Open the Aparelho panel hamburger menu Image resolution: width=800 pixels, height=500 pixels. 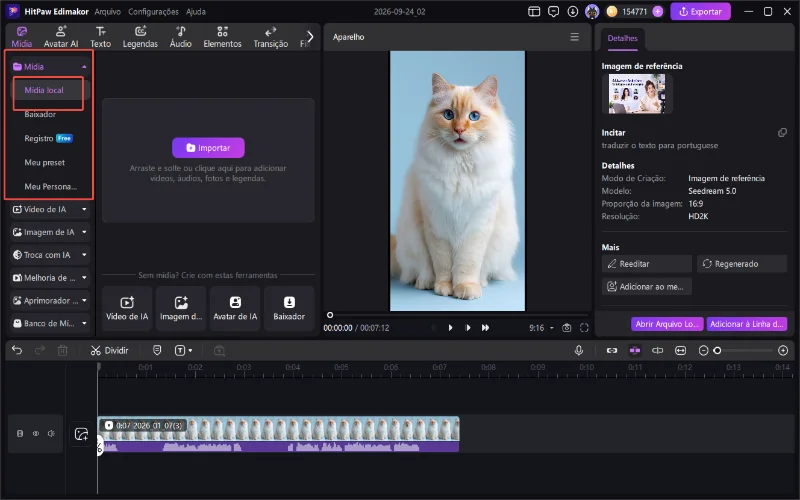[574, 37]
